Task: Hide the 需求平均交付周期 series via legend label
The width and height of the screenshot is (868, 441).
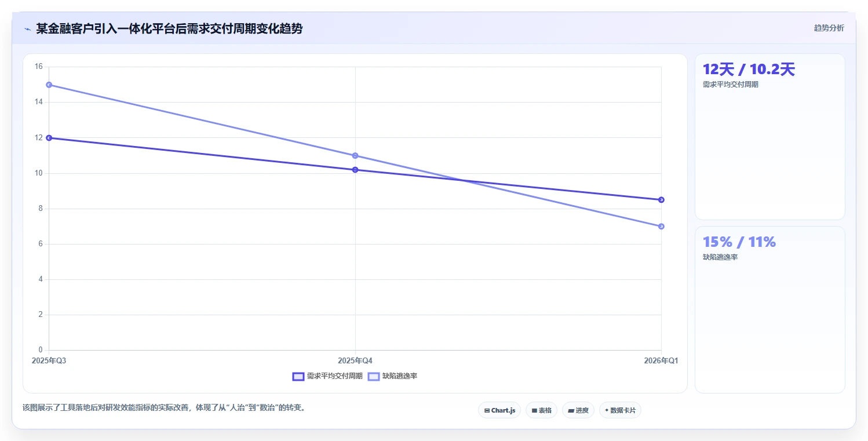Action: click(334, 376)
